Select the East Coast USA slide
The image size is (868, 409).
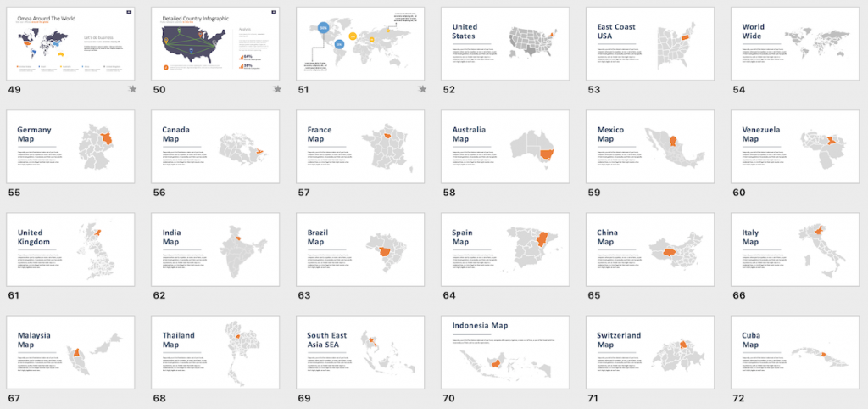(x=650, y=43)
